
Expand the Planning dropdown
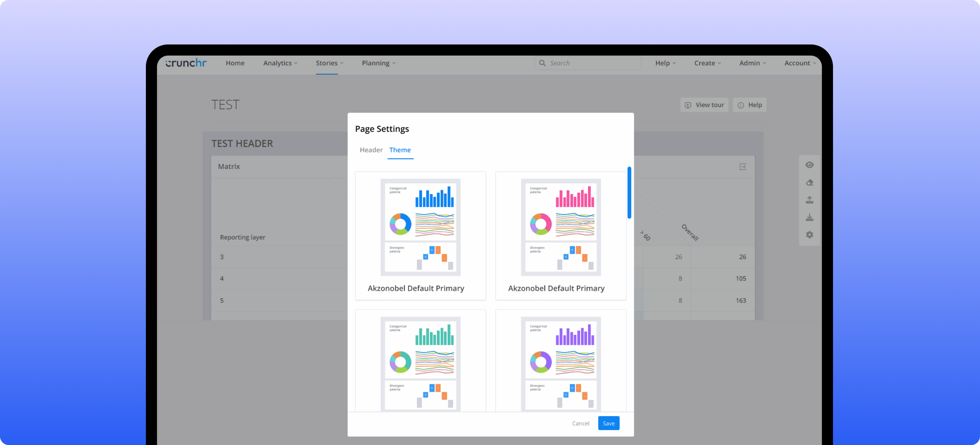click(x=378, y=63)
